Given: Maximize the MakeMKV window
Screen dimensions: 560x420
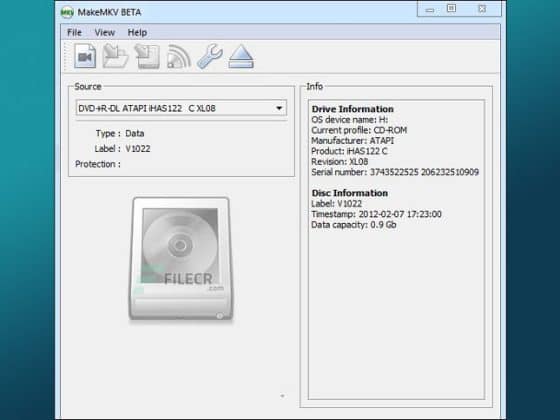Looking at the screenshot, I should [x=451, y=9].
